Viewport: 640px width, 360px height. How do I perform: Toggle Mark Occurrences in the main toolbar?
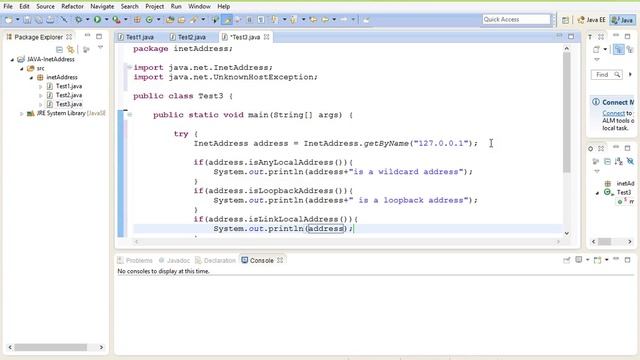tap(227, 20)
